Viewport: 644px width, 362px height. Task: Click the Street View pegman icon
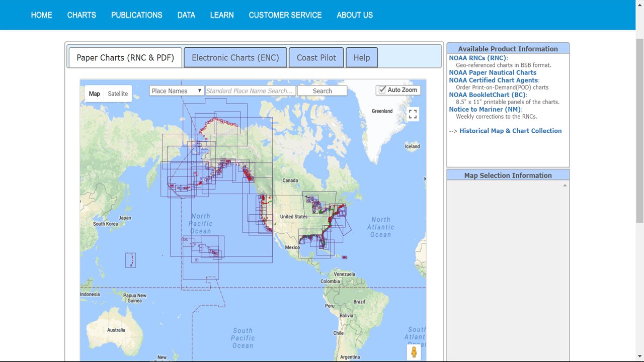(x=414, y=352)
